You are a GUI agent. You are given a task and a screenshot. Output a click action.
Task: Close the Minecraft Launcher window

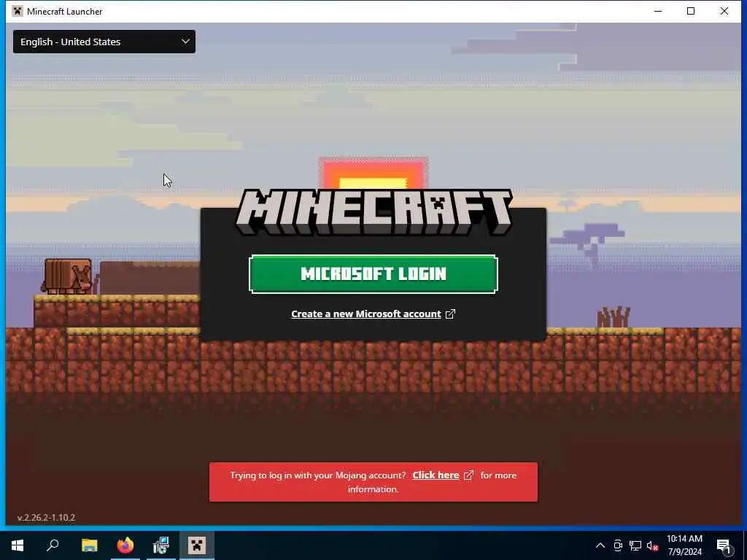point(724,12)
